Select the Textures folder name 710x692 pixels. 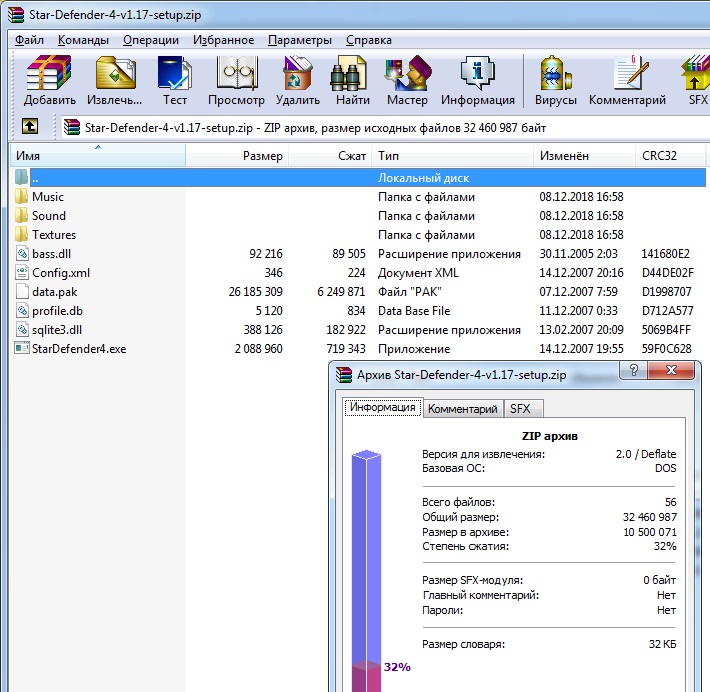coord(54,235)
